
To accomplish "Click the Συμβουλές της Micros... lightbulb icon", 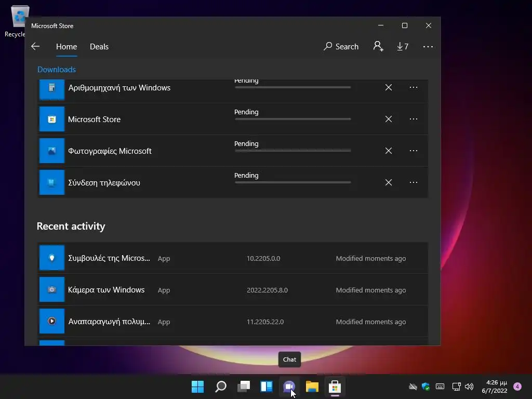I will pyautogui.click(x=52, y=258).
